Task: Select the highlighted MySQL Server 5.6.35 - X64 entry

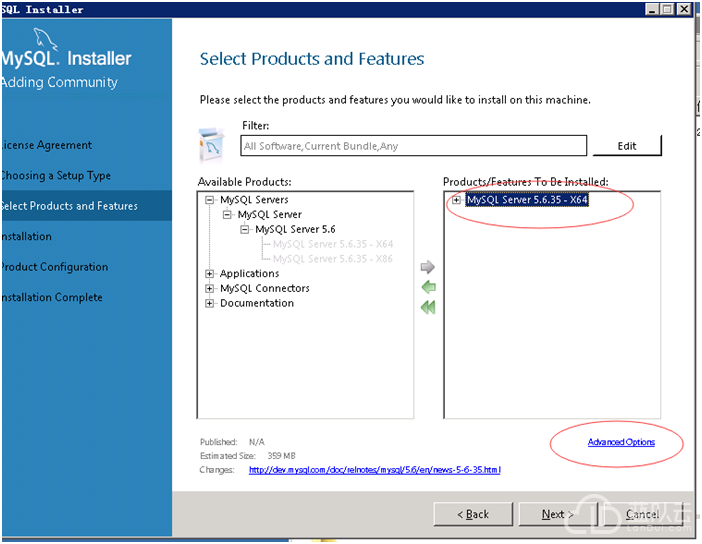Action: [527, 200]
